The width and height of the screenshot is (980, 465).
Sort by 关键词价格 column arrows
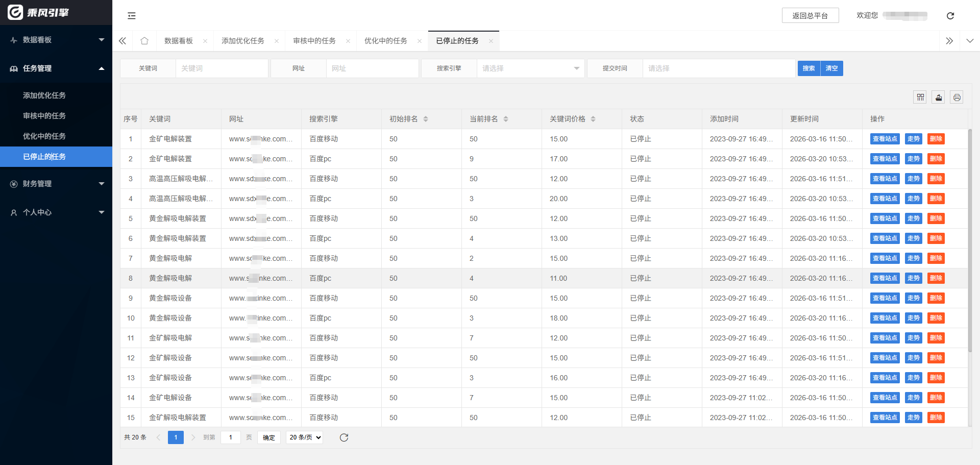tap(593, 119)
